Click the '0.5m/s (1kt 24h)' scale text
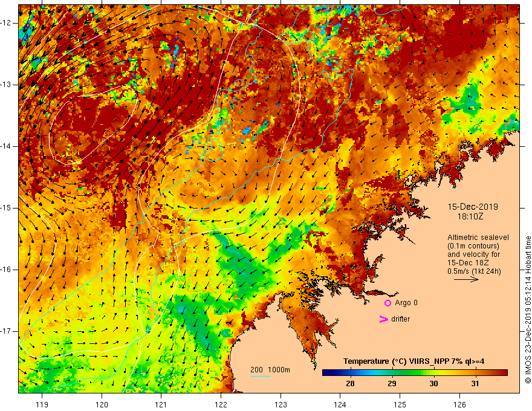Viewport: 532px width, 411px height. (475, 271)
